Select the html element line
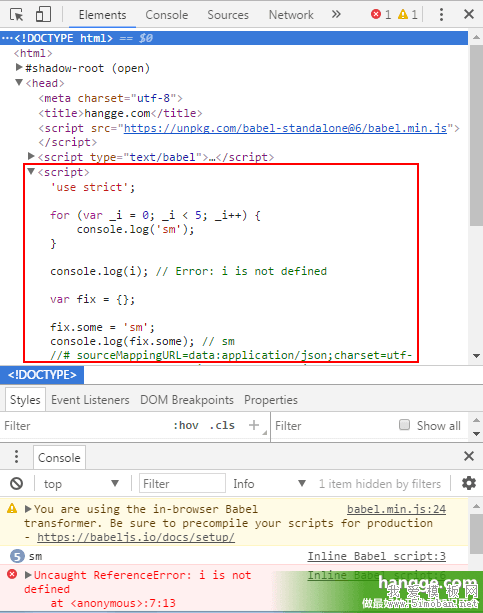483x613 pixels. tap(33, 53)
